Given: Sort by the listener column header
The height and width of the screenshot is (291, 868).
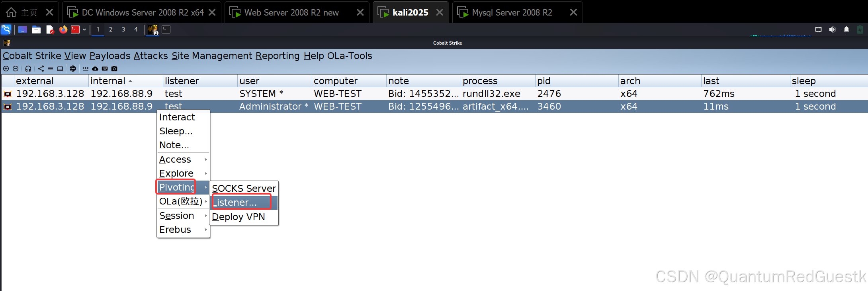Looking at the screenshot, I should [x=200, y=81].
